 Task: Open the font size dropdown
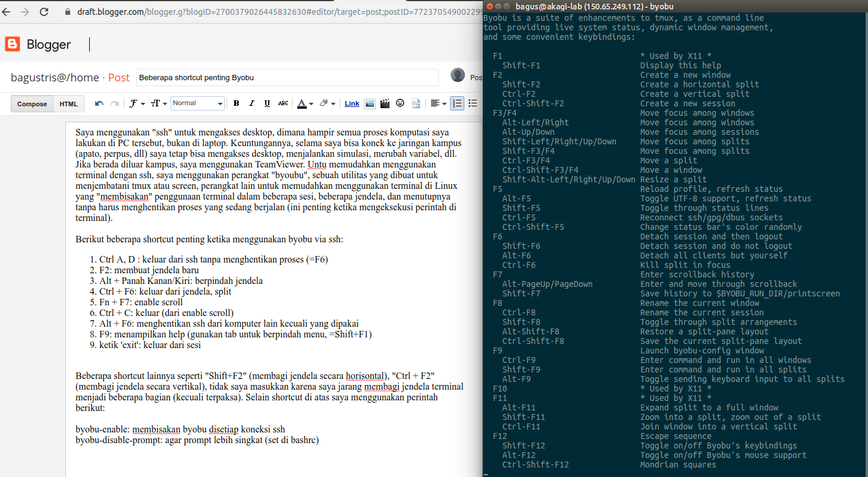click(x=158, y=103)
